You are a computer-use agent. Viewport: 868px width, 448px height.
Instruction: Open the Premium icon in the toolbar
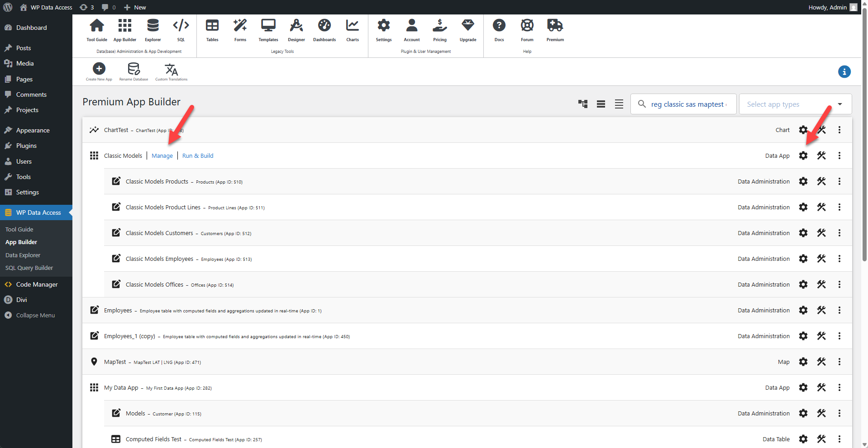555,27
